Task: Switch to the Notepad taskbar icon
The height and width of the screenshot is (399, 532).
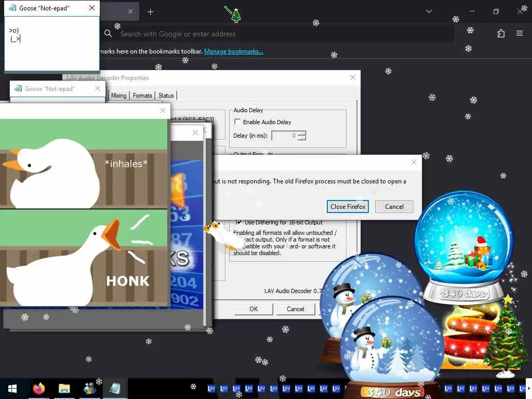Action: click(115, 389)
